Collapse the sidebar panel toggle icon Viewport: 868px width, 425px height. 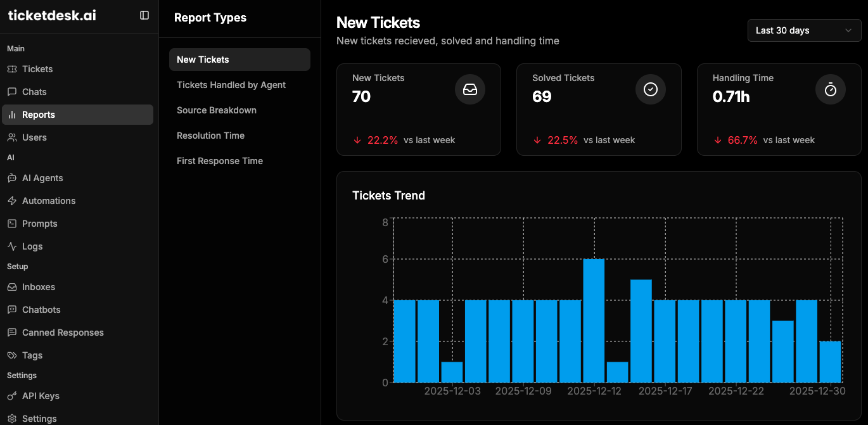(x=144, y=15)
